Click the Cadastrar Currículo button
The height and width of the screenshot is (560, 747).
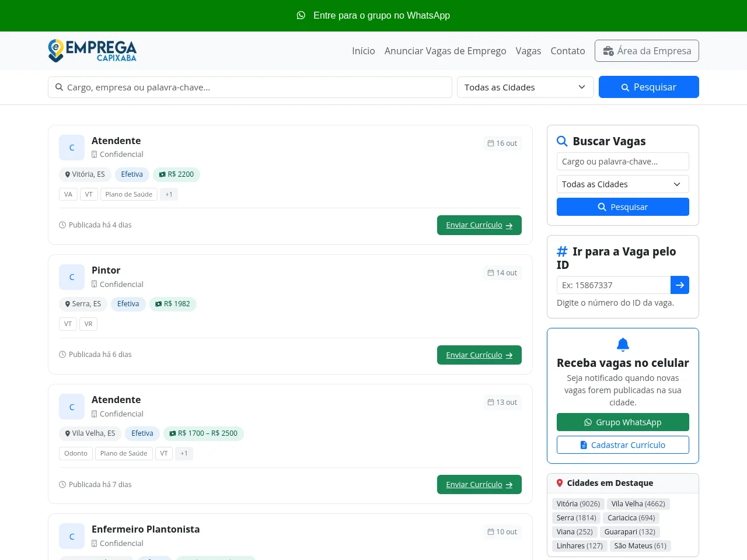click(x=623, y=445)
